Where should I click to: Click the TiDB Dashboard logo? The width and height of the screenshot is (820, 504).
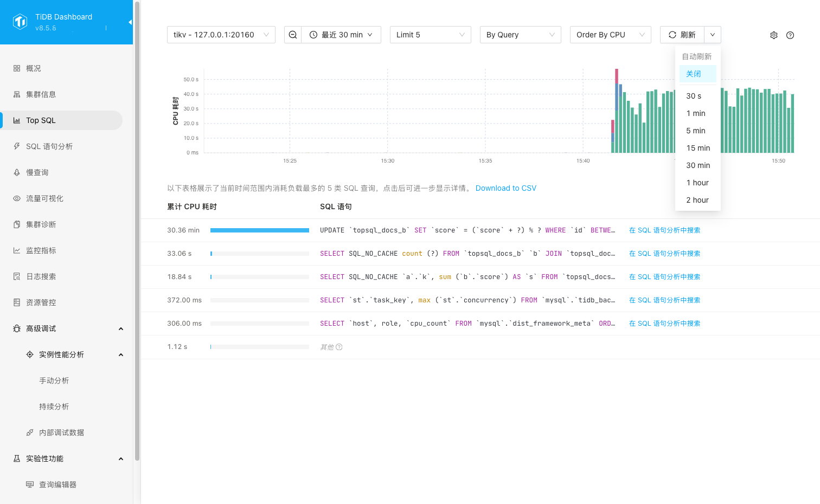click(20, 22)
